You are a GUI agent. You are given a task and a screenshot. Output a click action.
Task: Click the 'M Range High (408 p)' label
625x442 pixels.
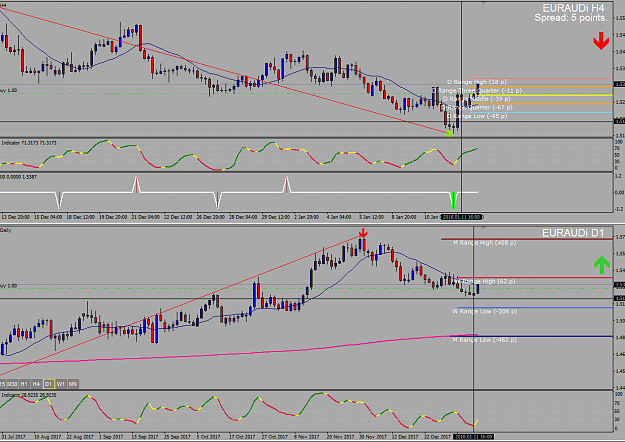point(484,242)
